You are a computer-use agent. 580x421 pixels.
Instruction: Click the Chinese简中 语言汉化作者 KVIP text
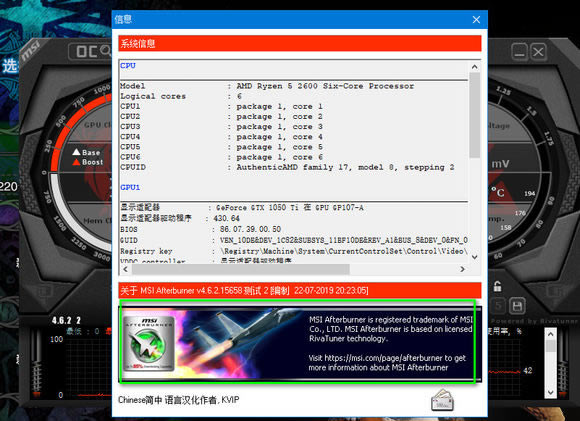179,400
